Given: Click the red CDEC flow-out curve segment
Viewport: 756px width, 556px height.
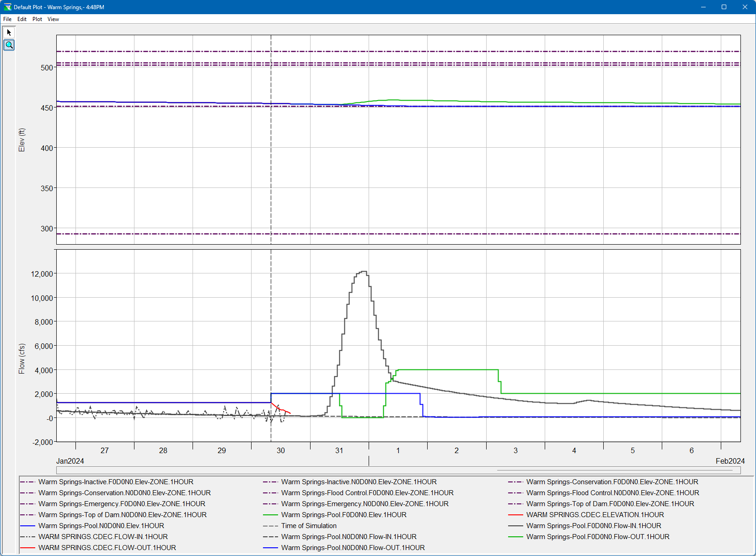Looking at the screenshot, I should pos(280,408).
